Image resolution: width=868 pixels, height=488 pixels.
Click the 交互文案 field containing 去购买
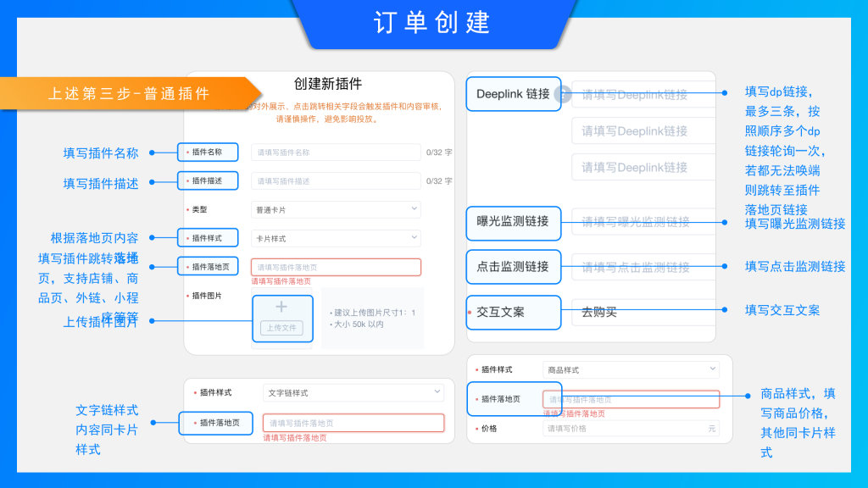(643, 312)
